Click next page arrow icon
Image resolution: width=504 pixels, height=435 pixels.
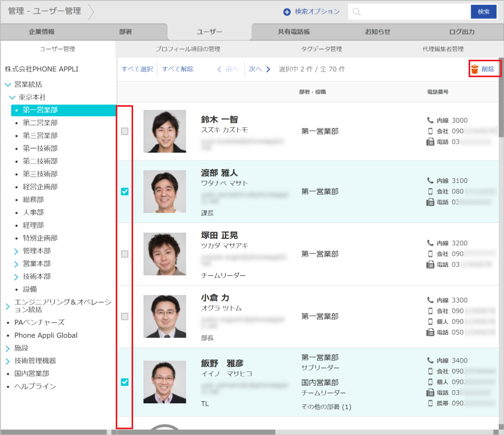coord(268,69)
